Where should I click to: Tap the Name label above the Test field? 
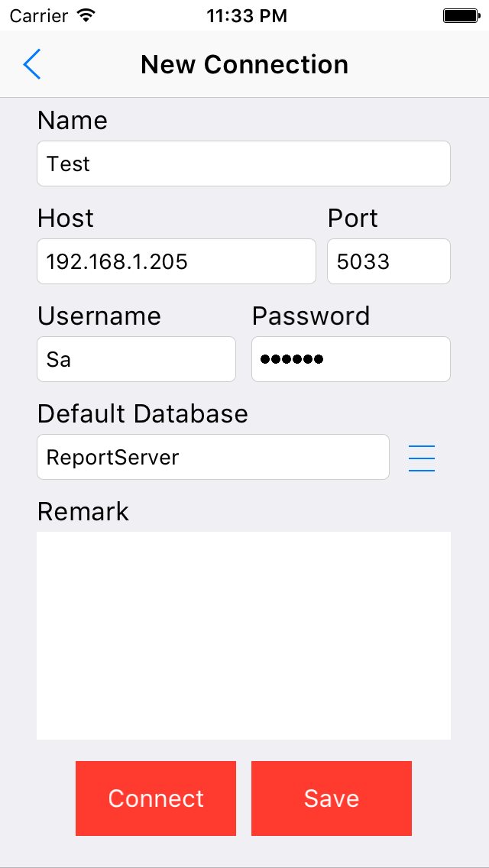(x=72, y=120)
